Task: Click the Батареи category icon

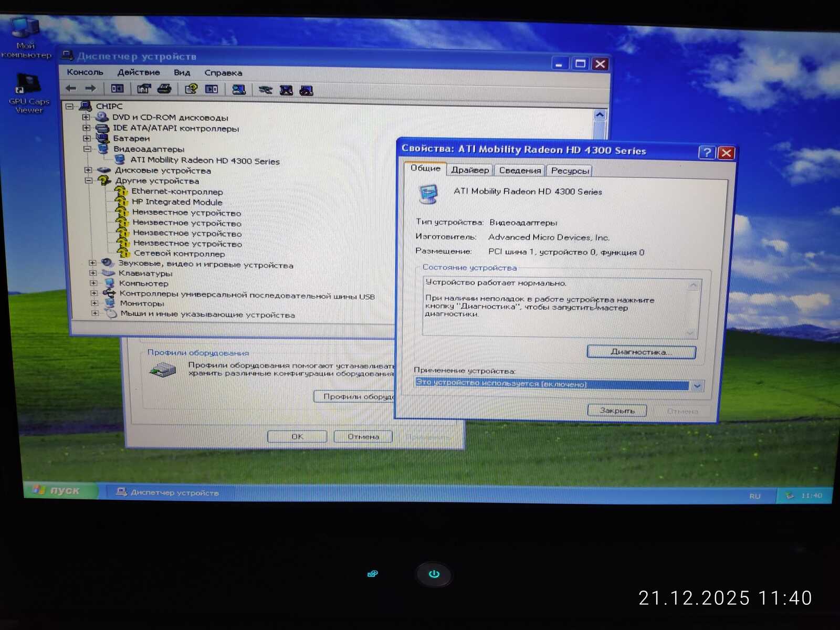Action: [103, 138]
